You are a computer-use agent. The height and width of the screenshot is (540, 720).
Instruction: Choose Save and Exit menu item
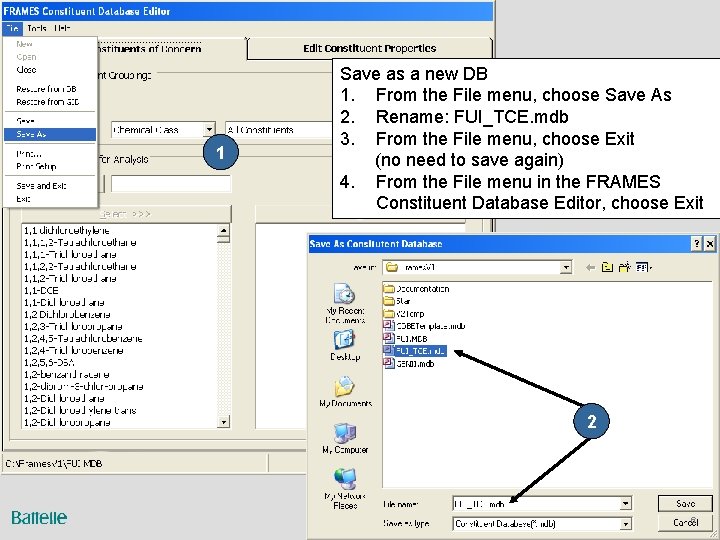click(50, 186)
